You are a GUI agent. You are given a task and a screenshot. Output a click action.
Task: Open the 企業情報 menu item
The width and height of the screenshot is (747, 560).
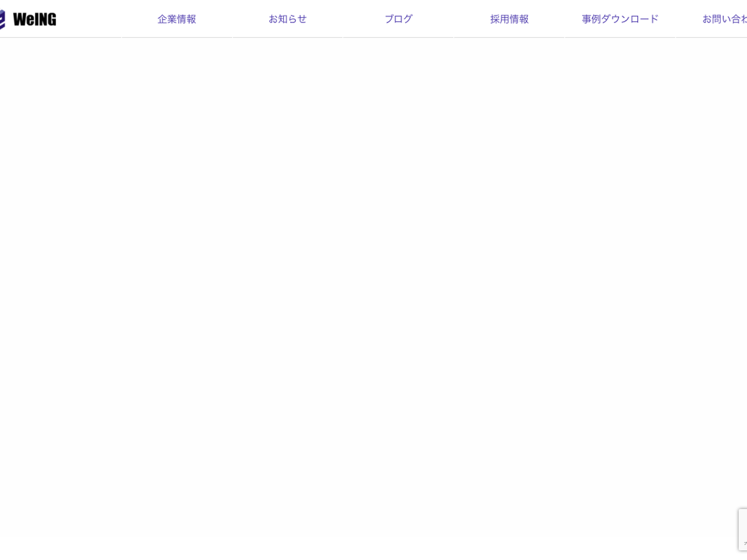click(177, 19)
